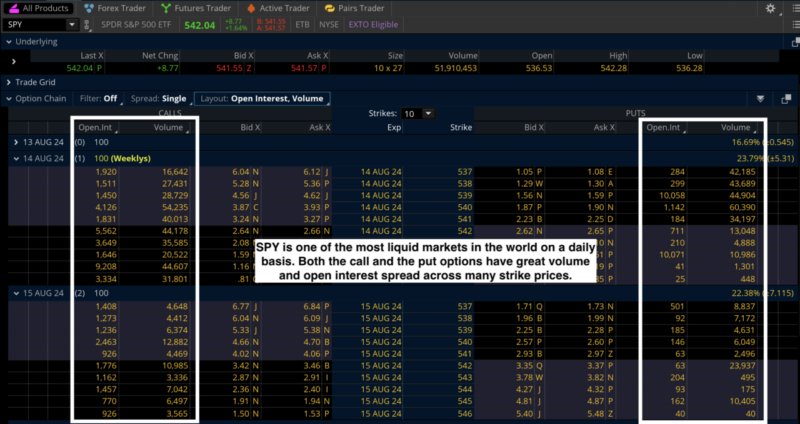Pop out the Underlying section with its detach icon
The height and width of the screenshot is (424, 800).
tap(796, 42)
